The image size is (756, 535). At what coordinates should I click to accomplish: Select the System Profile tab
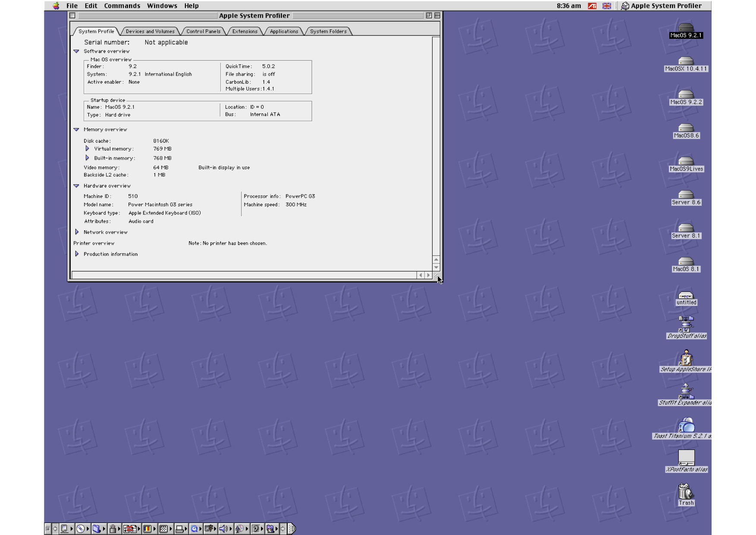(96, 31)
